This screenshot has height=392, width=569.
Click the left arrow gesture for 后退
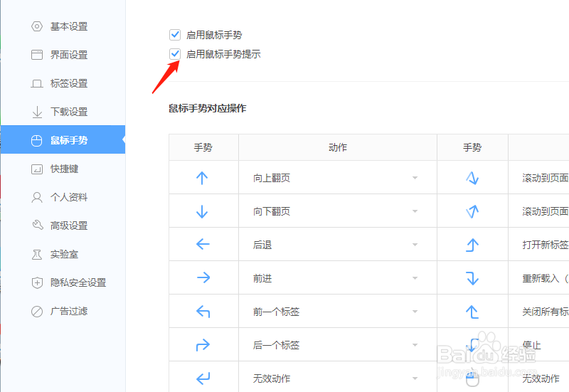(203, 244)
